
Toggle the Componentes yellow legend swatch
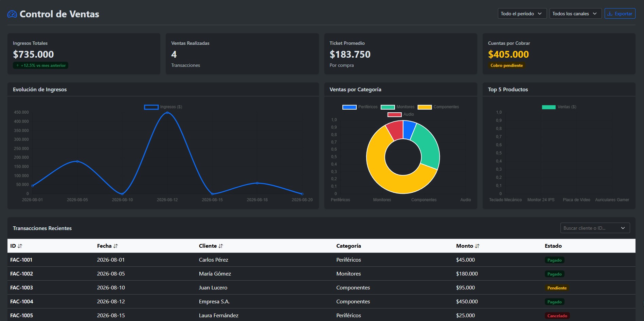tap(425, 107)
